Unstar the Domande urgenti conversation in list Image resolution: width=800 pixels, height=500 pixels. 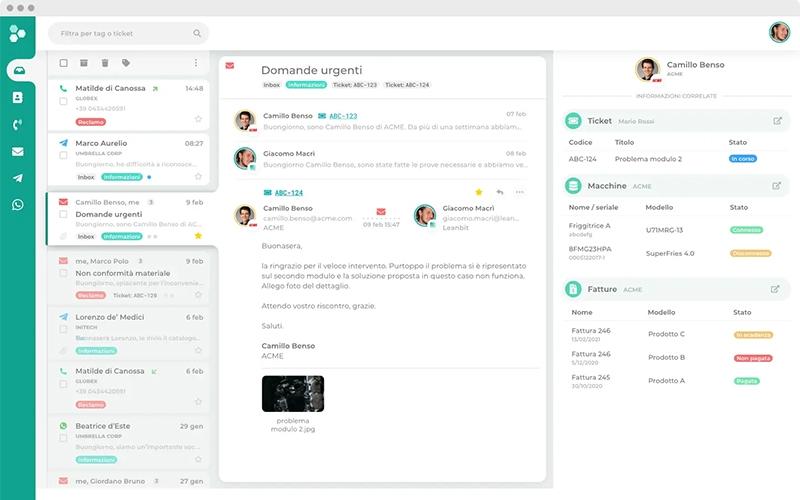click(x=198, y=236)
